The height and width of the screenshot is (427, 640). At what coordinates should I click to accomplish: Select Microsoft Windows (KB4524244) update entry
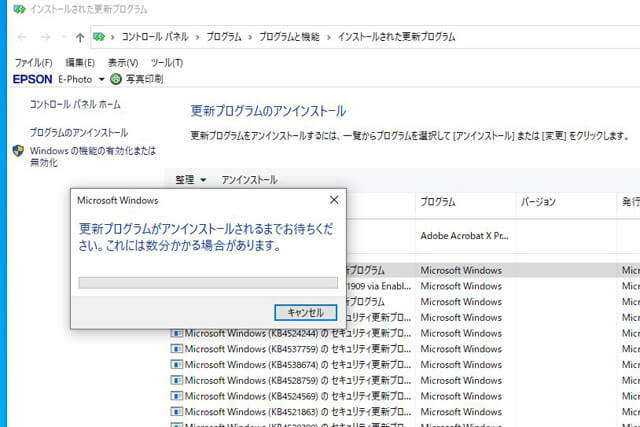(298, 334)
